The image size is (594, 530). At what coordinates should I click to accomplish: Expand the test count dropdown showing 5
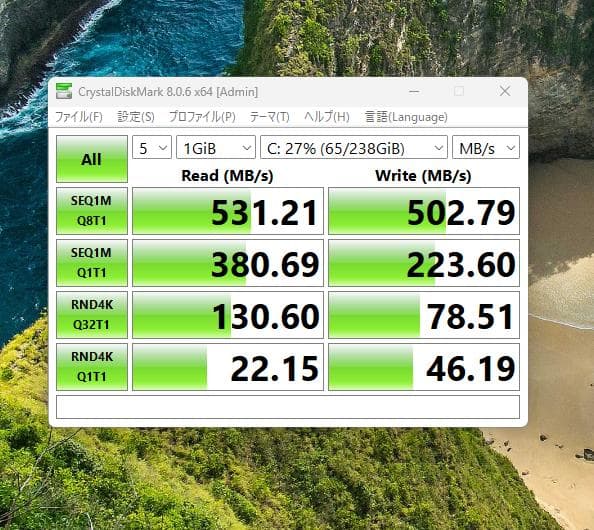[152, 147]
